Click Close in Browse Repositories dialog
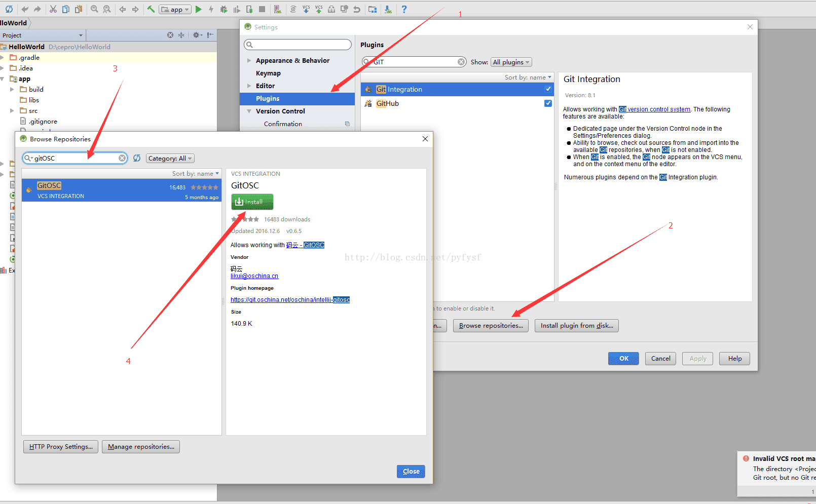This screenshot has width=816, height=504. (411, 471)
